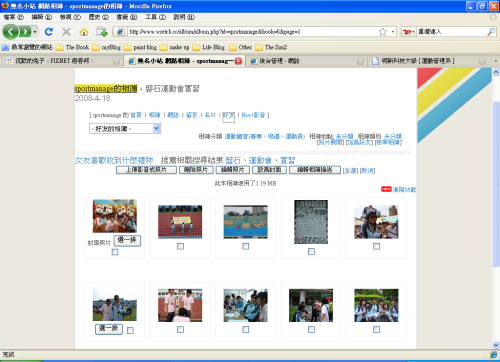Click the green Back navigation arrow

tap(11, 32)
